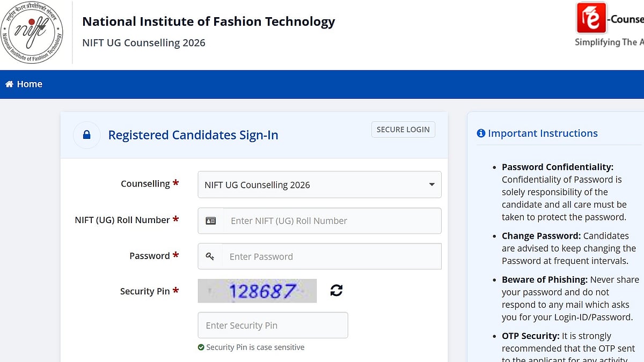The image size is (644, 362).
Task: Click the key icon in Password field
Action: pos(210,256)
